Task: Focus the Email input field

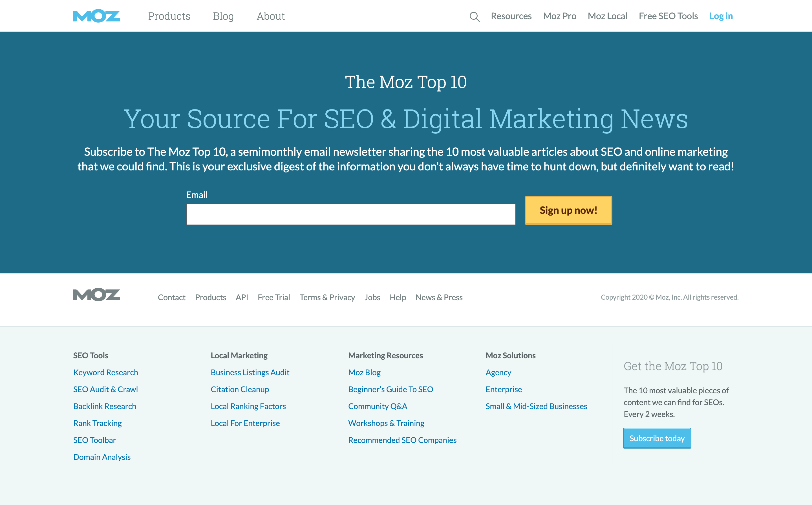Action: [351, 214]
